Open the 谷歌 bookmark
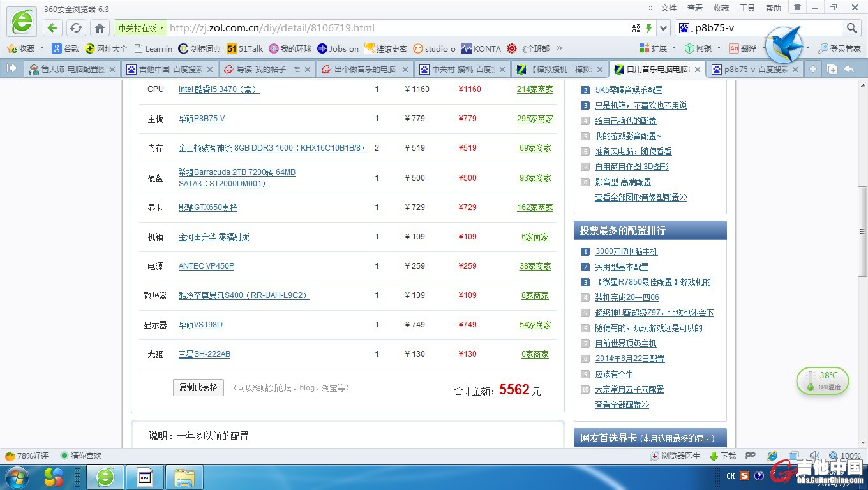 pos(66,48)
